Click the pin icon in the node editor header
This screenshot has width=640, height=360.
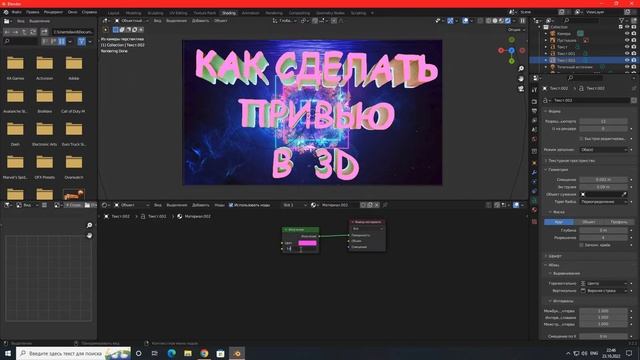tap(385, 205)
